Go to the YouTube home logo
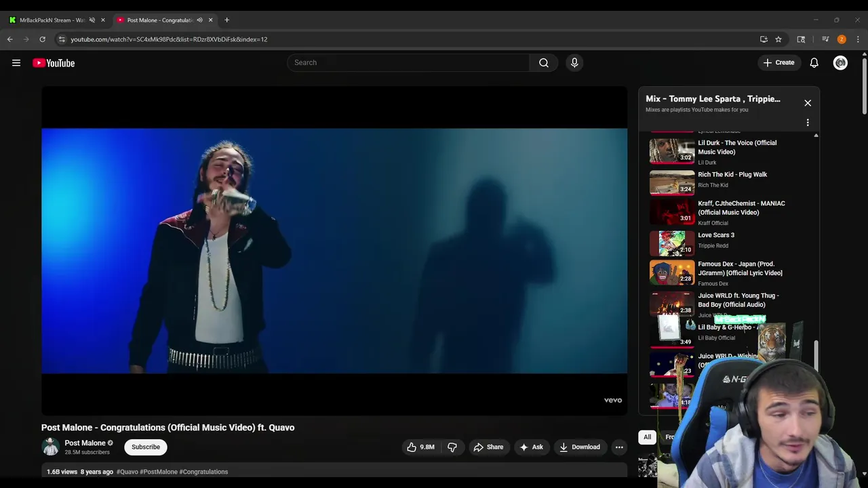The width and height of the screenshot is (868, 488). [x=54, y=63]
